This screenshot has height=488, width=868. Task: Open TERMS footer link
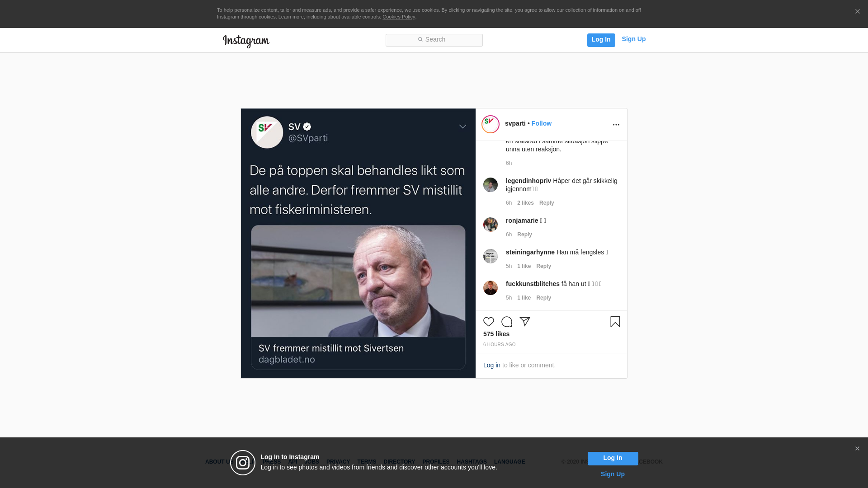tap(367, 462)
